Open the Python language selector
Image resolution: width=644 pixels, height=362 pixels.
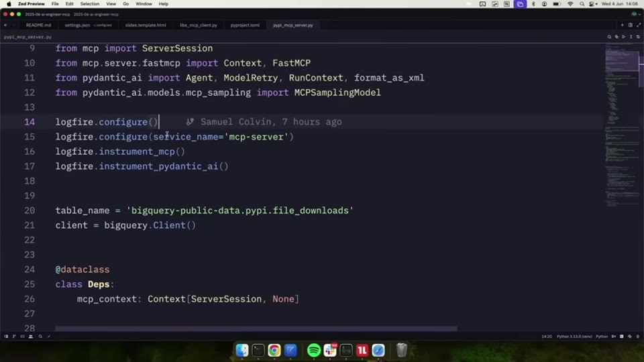(602, 337)
